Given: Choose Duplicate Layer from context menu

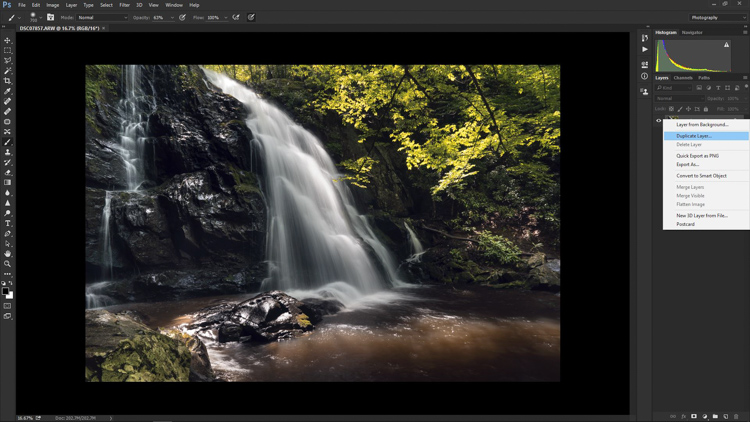Looking at the screenshot, I should 706,136.
